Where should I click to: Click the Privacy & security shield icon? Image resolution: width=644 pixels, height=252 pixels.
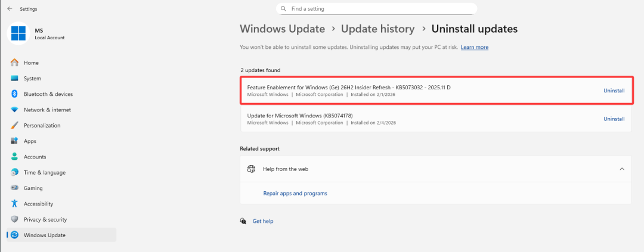point(14,219)
